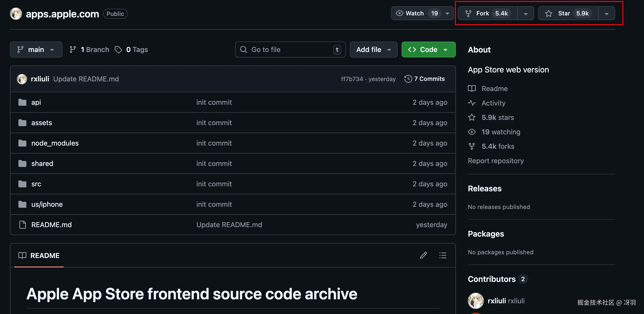644x314 pixels.
Task: Expand the Star lists dropdown arrow
Action: 606,13
